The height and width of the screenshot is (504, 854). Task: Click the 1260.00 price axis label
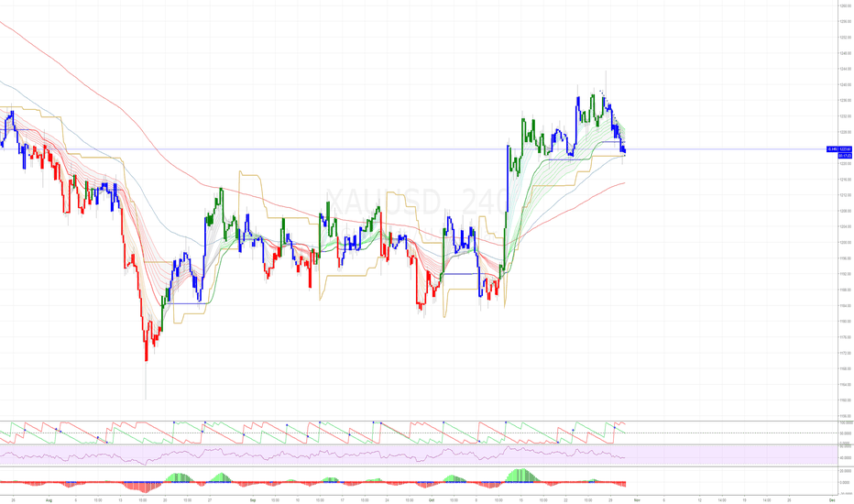point(847,6)
